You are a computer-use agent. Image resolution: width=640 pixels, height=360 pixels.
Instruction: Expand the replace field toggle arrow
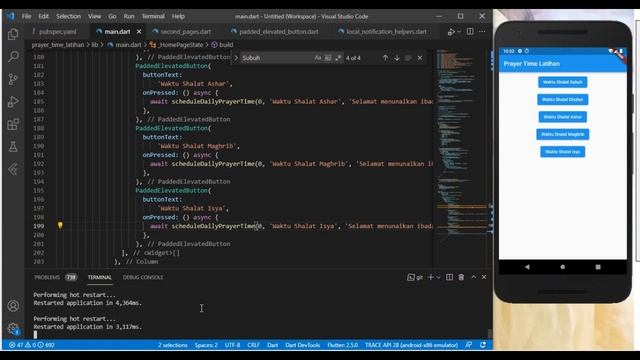[236, 58]
